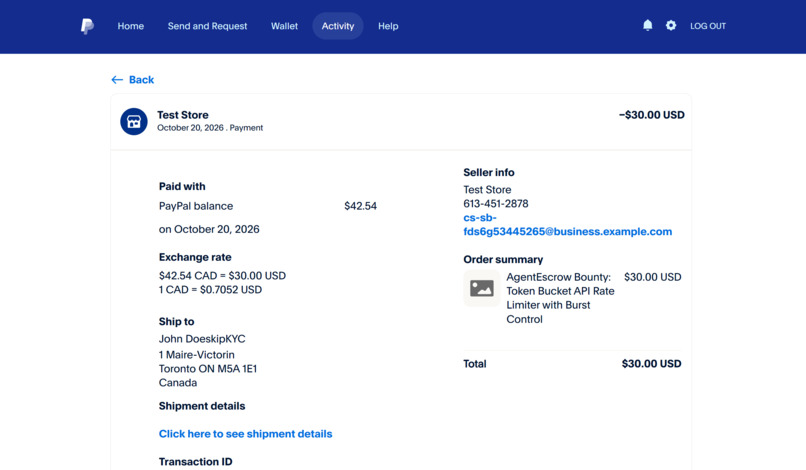806x470 pixels.
Task: Click seller name Test Store under Seller info
Action: tap(487, 190)
